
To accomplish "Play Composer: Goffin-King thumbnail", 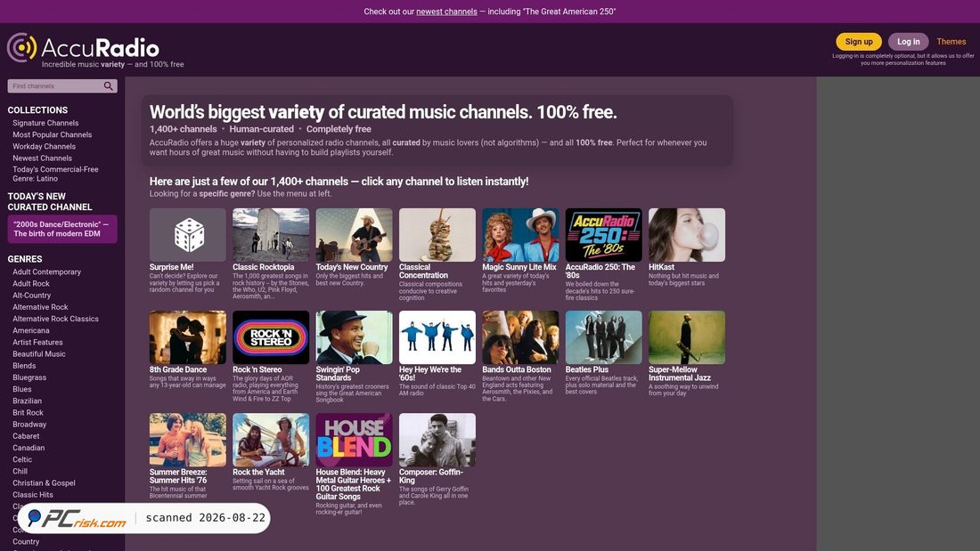I will click(x=437, y=440).
